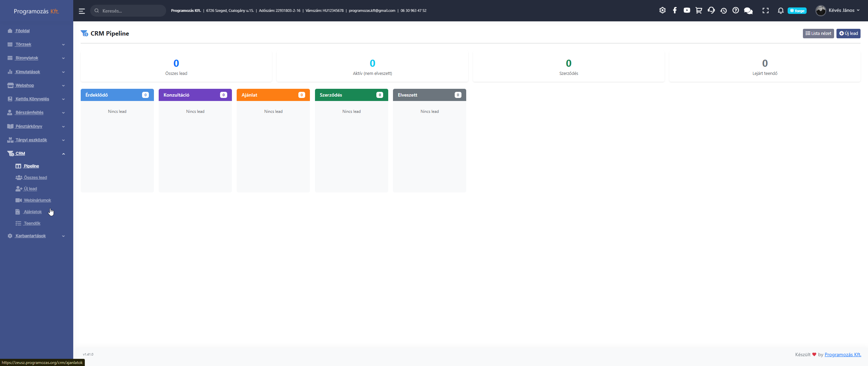The height and width of the screenshot is (366, 868).
Task: Collapse the CRM menu
Action: (x=36, y=154)
